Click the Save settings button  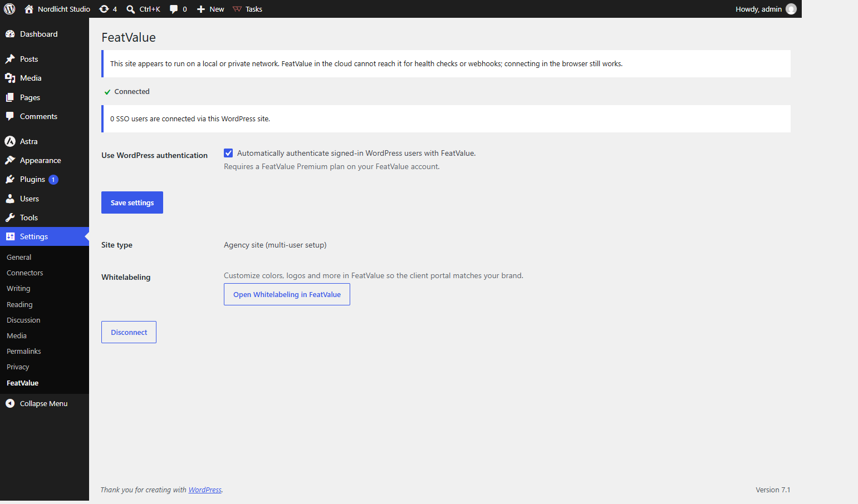[132, 202]
